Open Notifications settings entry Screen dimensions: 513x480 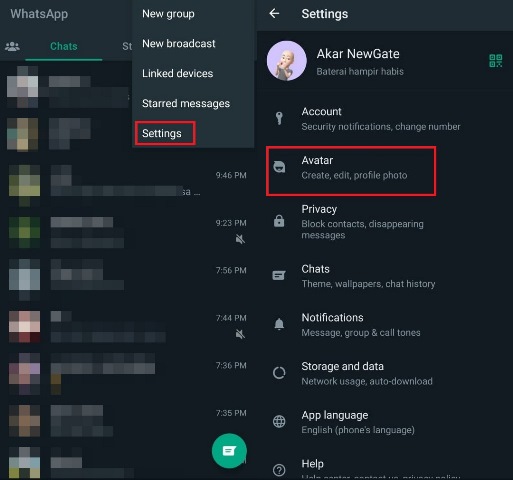(385, 324)
